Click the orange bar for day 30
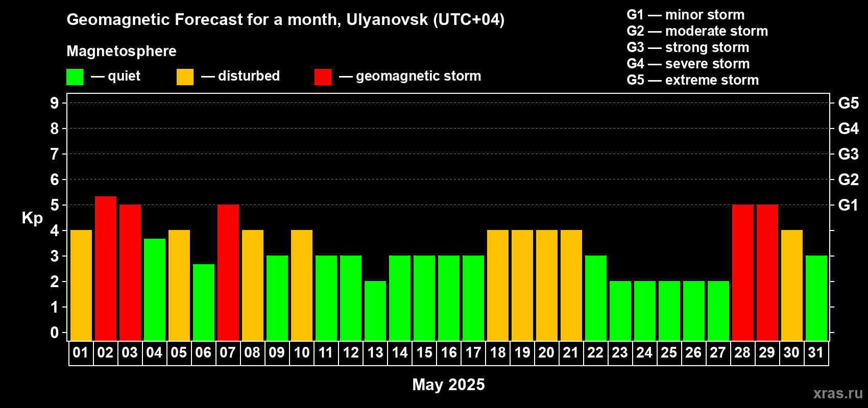This screenshot has width=868, height=408. [792, 286]
